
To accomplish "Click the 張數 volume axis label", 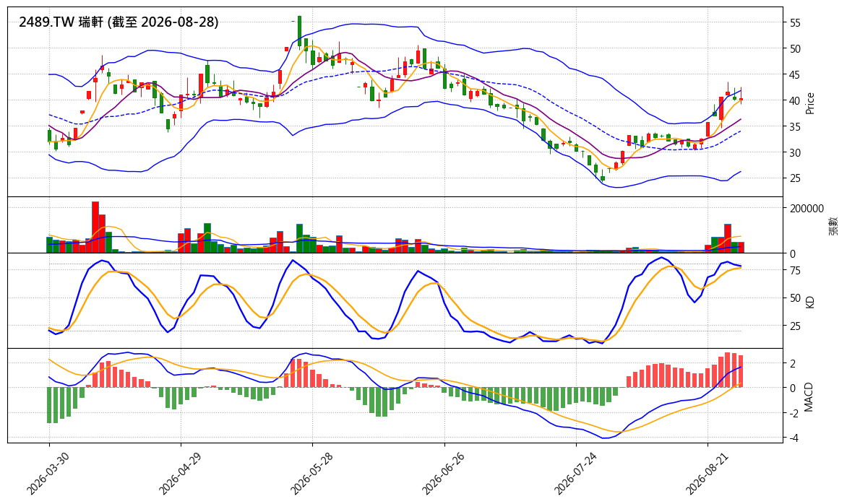I will click(x=833, y=225).
